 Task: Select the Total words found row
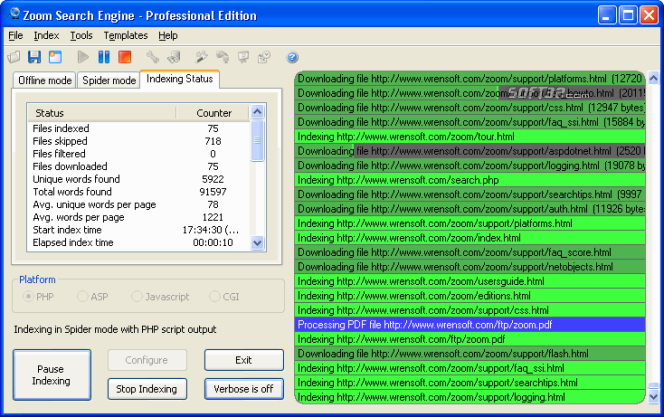[x=139, y=192]
